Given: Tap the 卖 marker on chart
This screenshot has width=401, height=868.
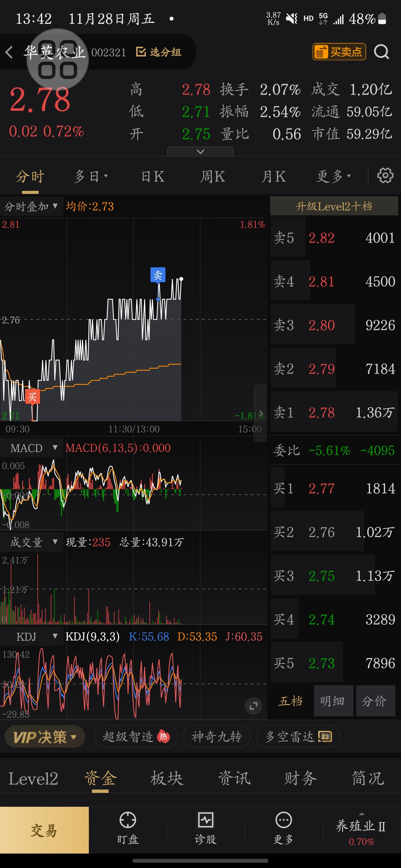Looking at the screenshot, I should [x=158, y=275].
